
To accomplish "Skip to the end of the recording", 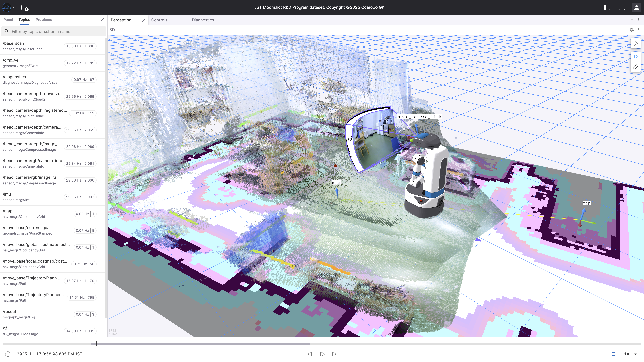I will tap(335, 354).
